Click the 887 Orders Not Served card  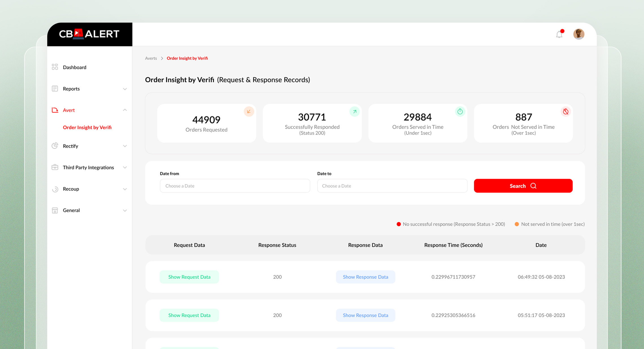[x=523, y=123]
